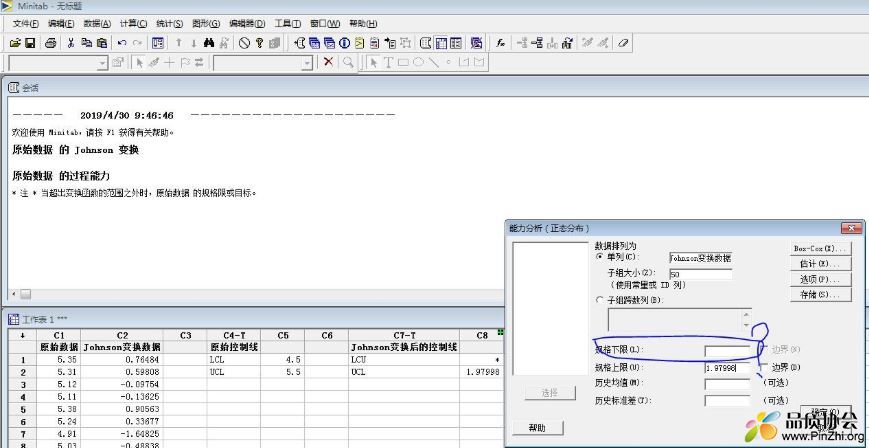Select the C1 column header
Screen dimensions: 869x448
pos(59,335)
